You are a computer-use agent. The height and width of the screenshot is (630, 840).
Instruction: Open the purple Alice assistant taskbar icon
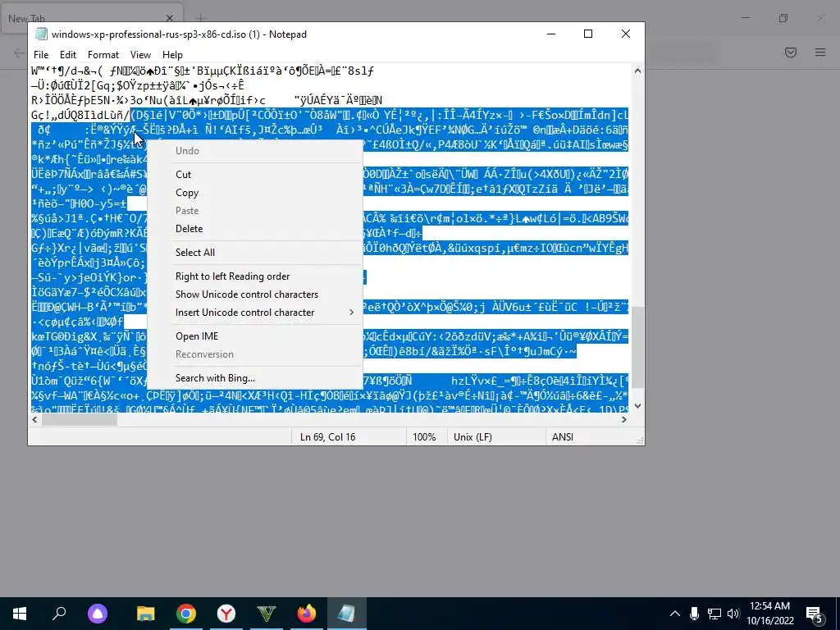point(98,614)
